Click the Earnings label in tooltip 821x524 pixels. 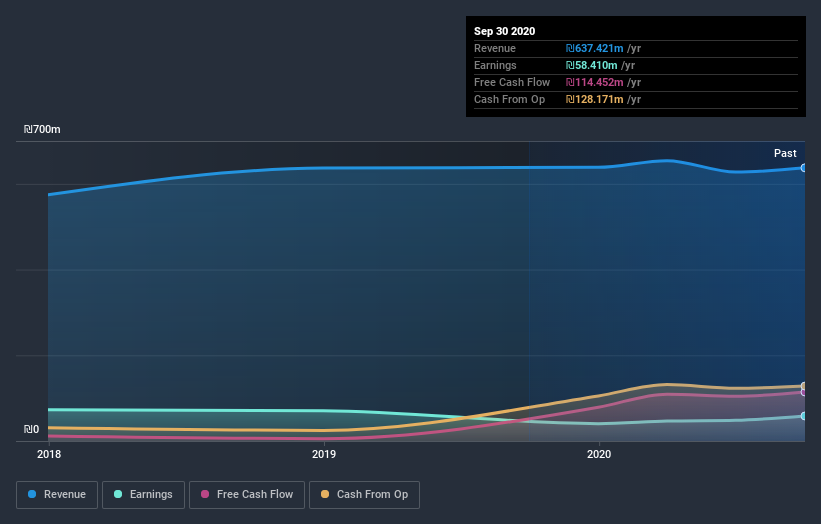pos(495,65)
